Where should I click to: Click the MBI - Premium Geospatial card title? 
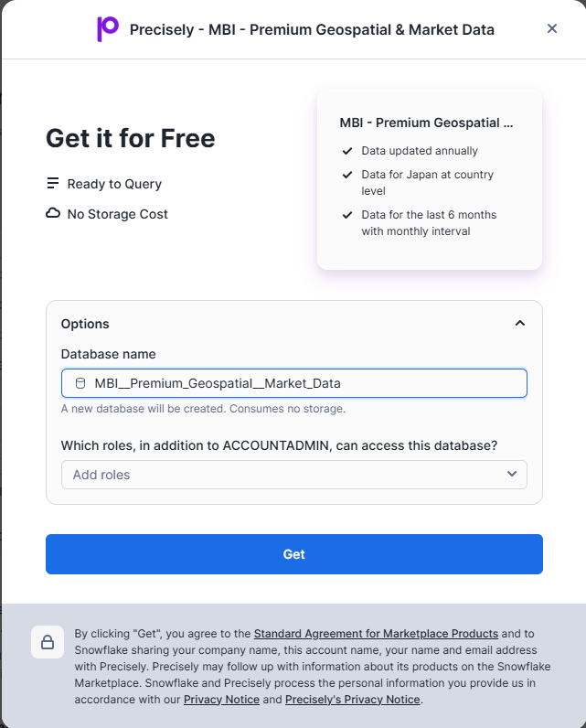[426, 123]
